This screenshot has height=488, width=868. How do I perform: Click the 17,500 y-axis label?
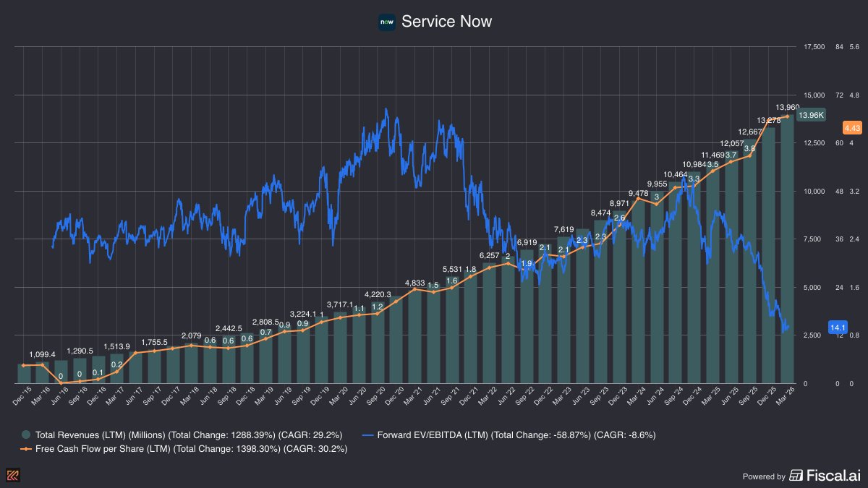(x=814, y=47)
